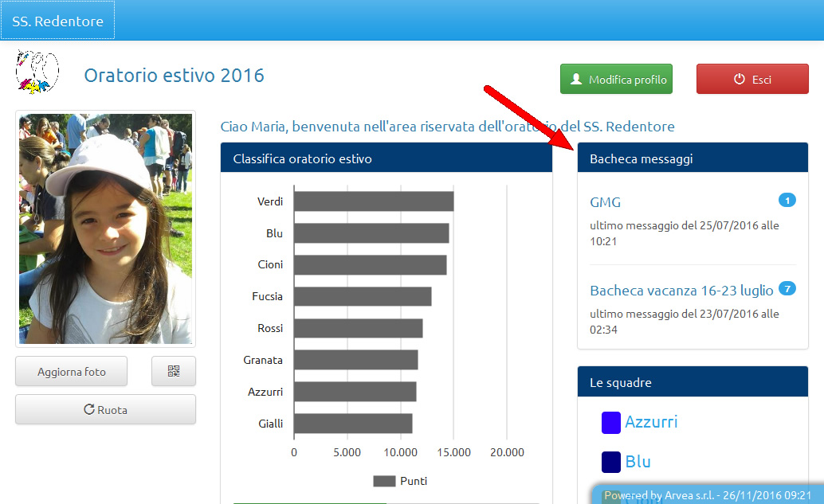Click the oratorio logo image
The height and width of the screenshot is (504, 824).
click(x=37, y=72)
